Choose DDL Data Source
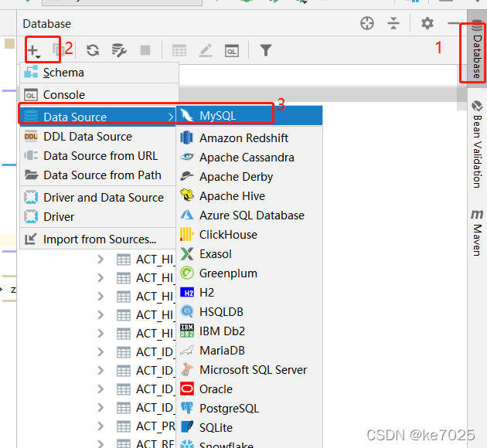The height and width of the screenshot is (448, 487). click(98, 137)
